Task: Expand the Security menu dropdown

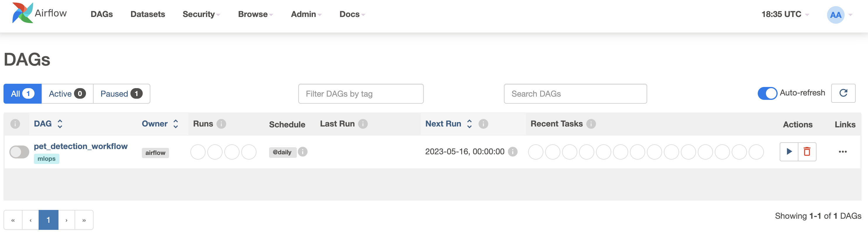Action: click(x=201, y=14)
